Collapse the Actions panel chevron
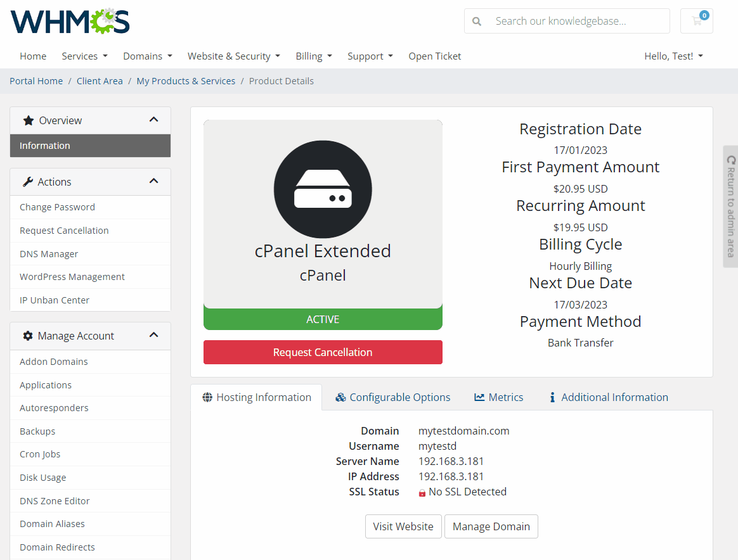 click(x=153, y=181)
